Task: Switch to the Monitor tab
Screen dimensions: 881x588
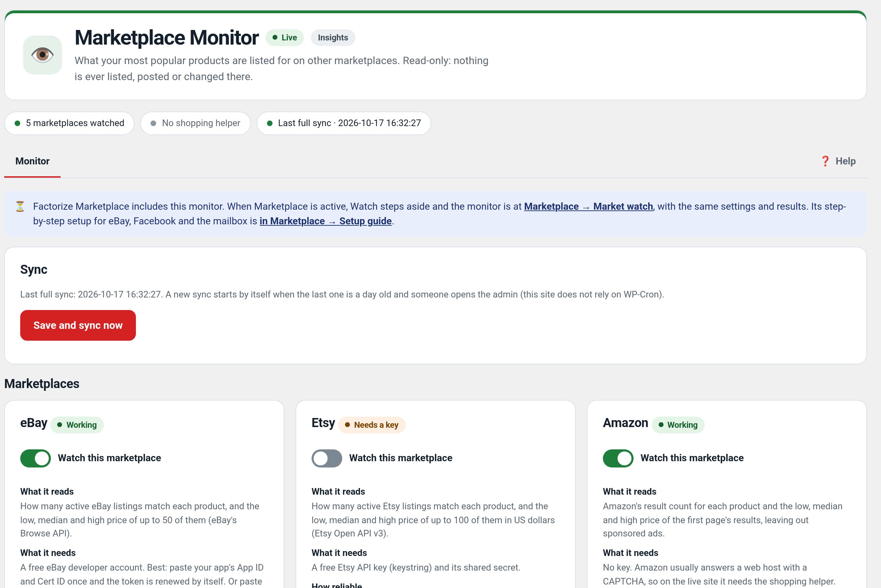Action: coord(32,161)
